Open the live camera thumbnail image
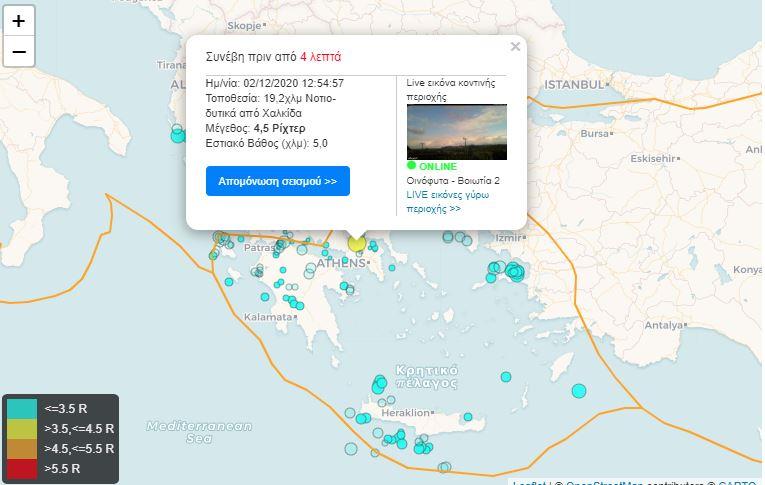The width and height of the screenshot is (765, 485). point(456,131)
